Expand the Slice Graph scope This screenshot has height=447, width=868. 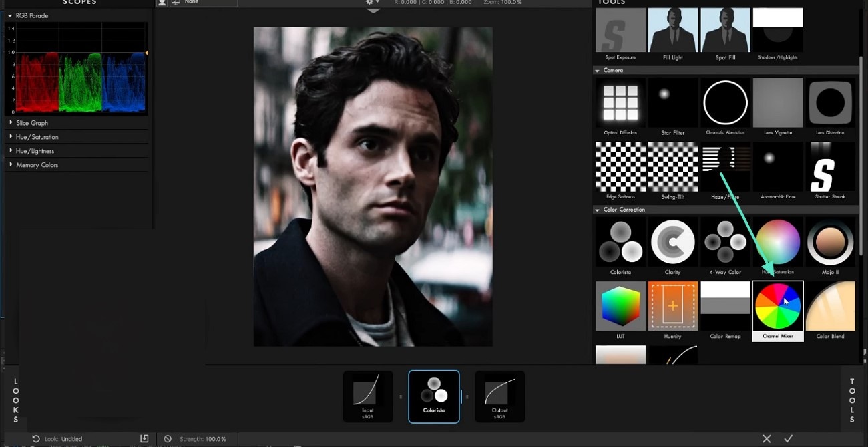pyautogui.click(x=11, y=123)
